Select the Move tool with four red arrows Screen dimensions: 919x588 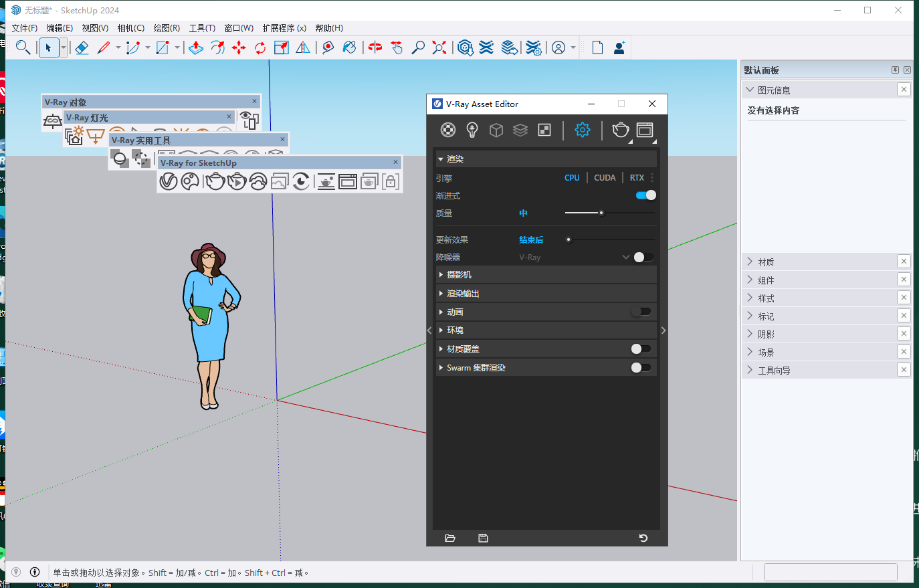(239, 47)
